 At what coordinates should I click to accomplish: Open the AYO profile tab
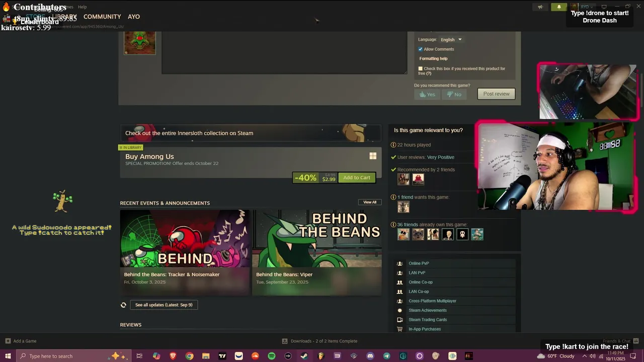pos(134,17)
